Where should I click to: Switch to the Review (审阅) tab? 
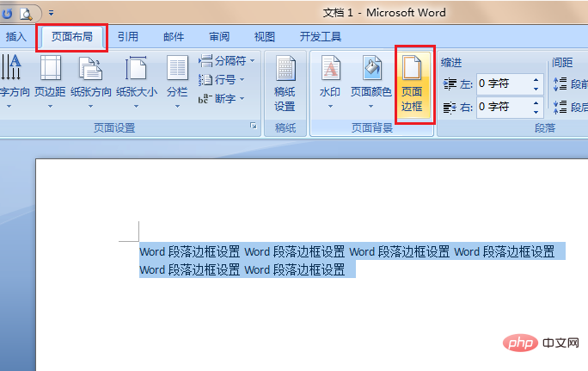point(219,37)
